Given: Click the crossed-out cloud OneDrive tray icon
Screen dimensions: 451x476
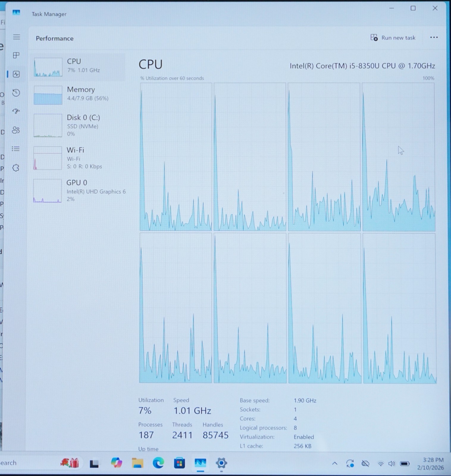Looking at the screenshot, I should pos(365,464).
